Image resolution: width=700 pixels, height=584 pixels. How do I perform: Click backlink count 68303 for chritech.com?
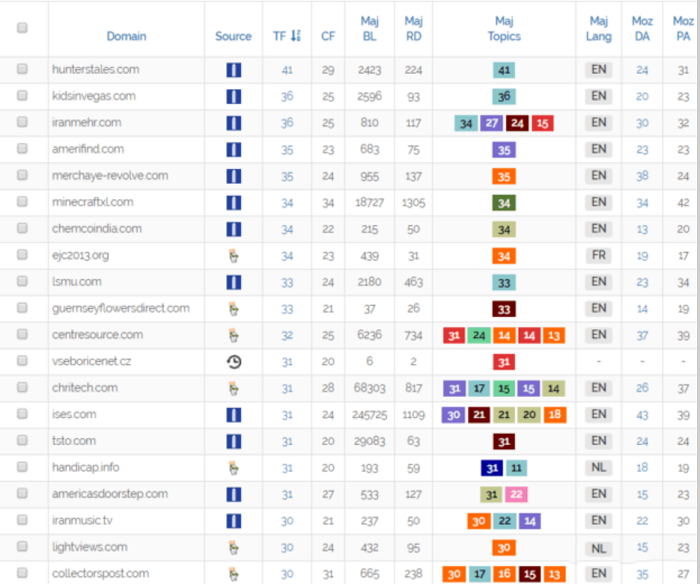click(369, 388)
